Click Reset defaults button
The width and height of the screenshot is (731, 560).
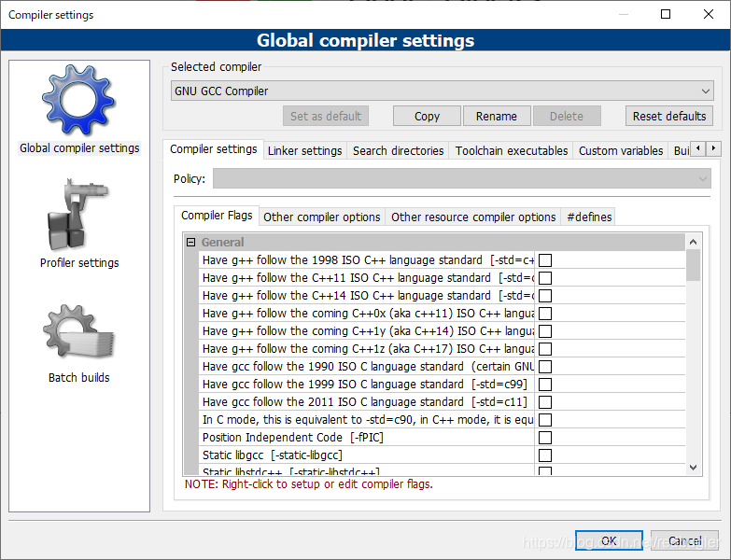[669, 116]
